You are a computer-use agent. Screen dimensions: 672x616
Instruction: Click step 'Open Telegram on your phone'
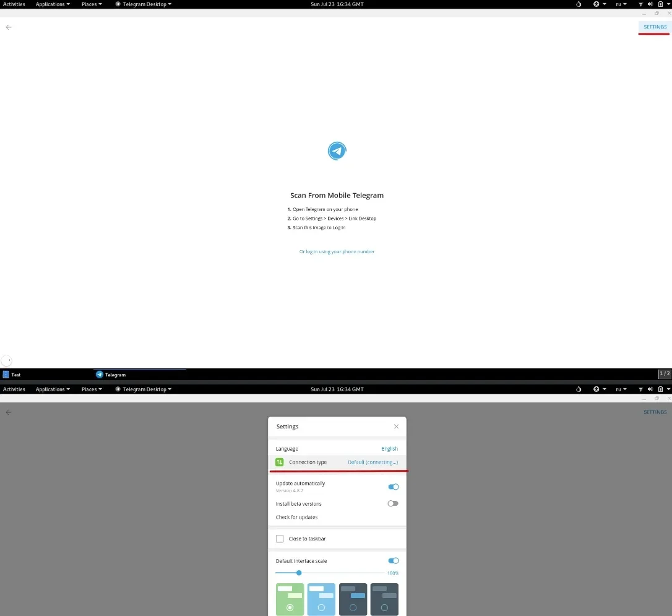(x=325, y=209)
